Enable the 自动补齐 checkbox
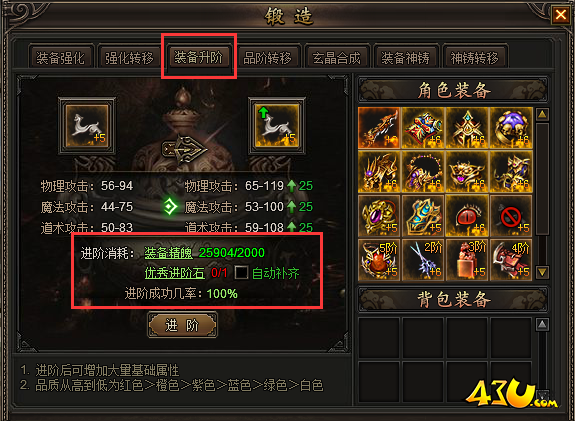575x421 pixels. click(x=241, y=273)
